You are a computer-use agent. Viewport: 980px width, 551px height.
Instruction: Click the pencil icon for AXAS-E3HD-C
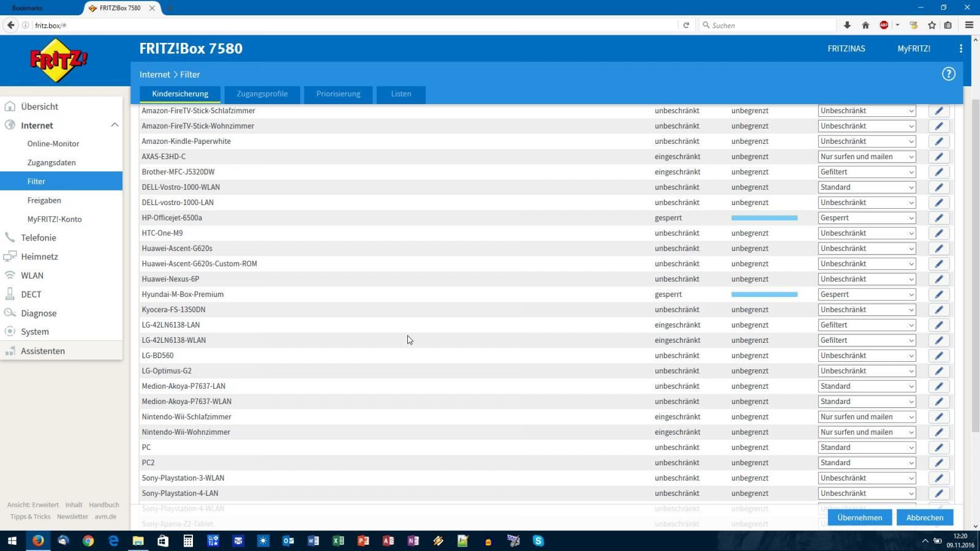click(x=938, y=157)
